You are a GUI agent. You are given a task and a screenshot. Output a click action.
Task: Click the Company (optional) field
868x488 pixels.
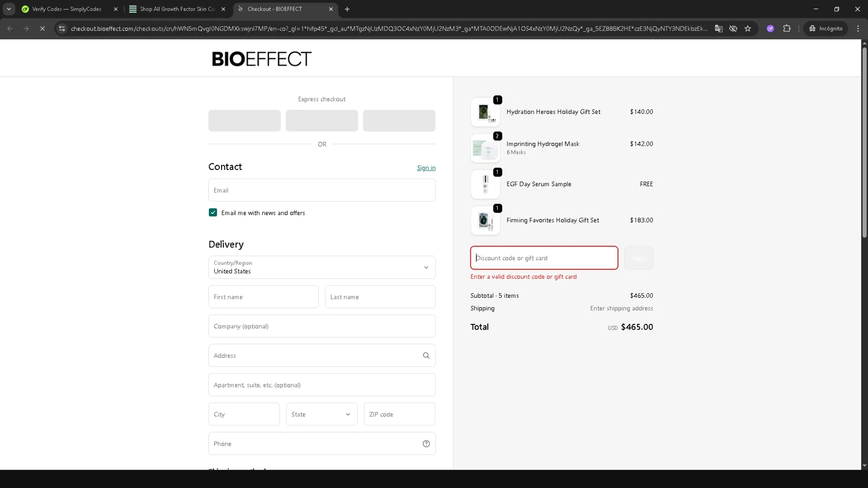point(322,326)
